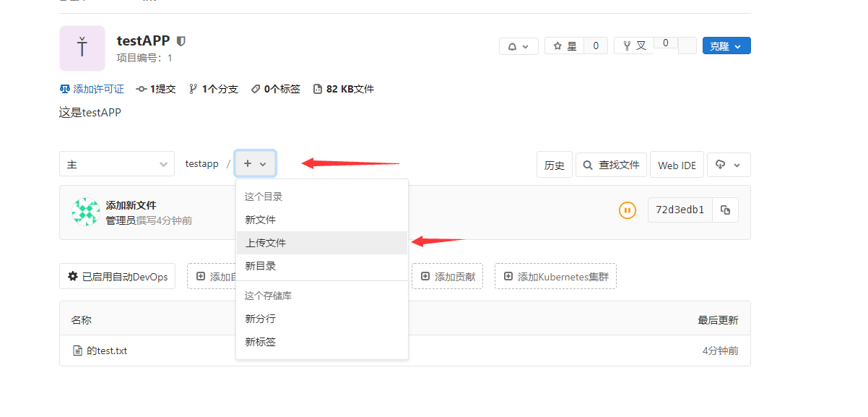Click the 查找文件 find file button
This screenshot has height=417, width=868.
point(611,165)
